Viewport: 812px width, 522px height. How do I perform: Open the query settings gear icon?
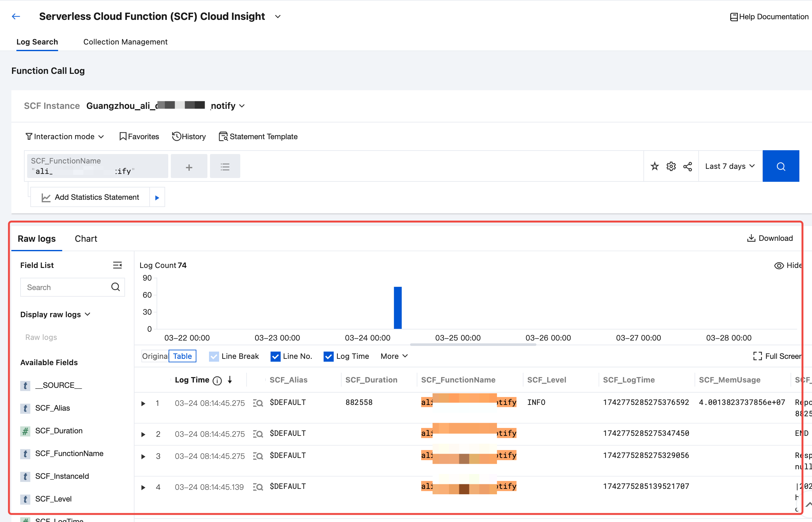coord(671,166)
